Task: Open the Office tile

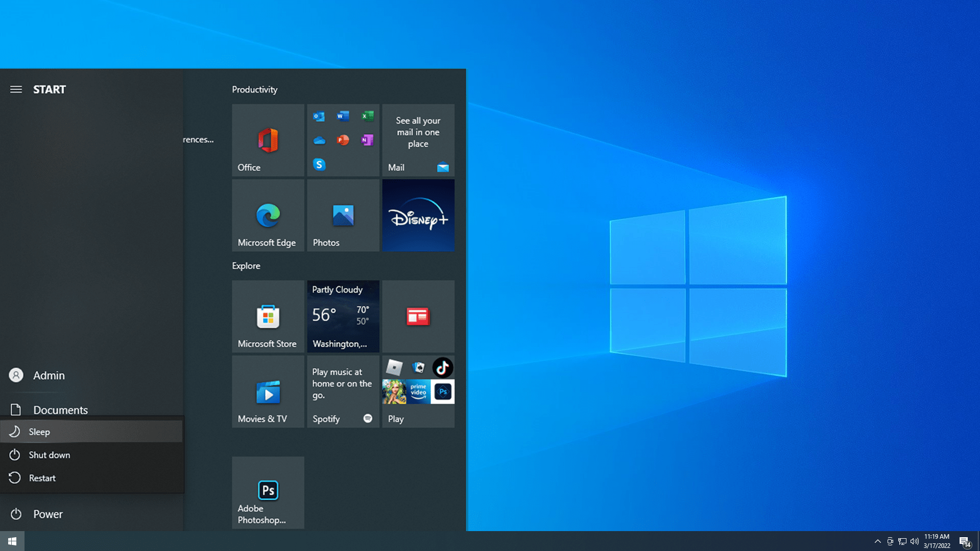Action: tap(268, 140)
